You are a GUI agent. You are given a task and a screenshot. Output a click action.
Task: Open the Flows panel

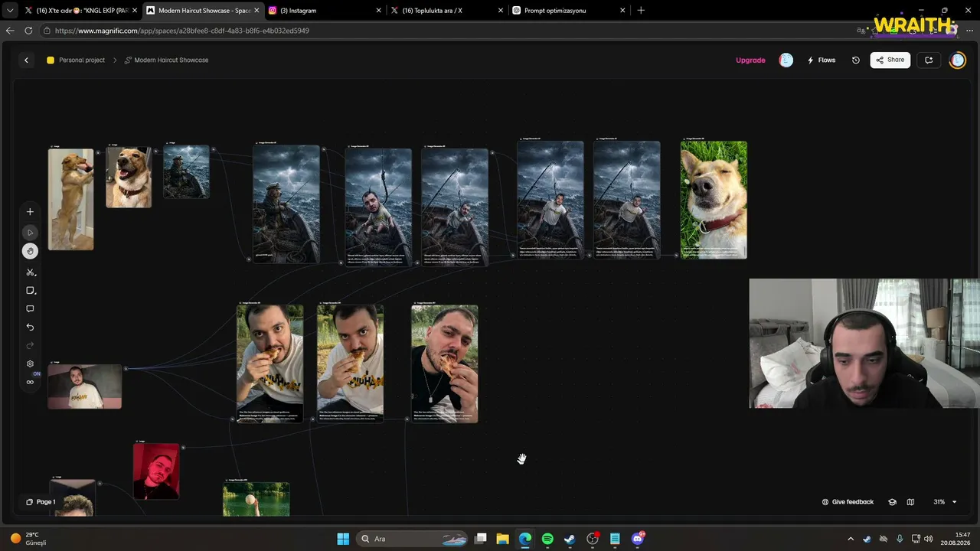coord(822,60)
